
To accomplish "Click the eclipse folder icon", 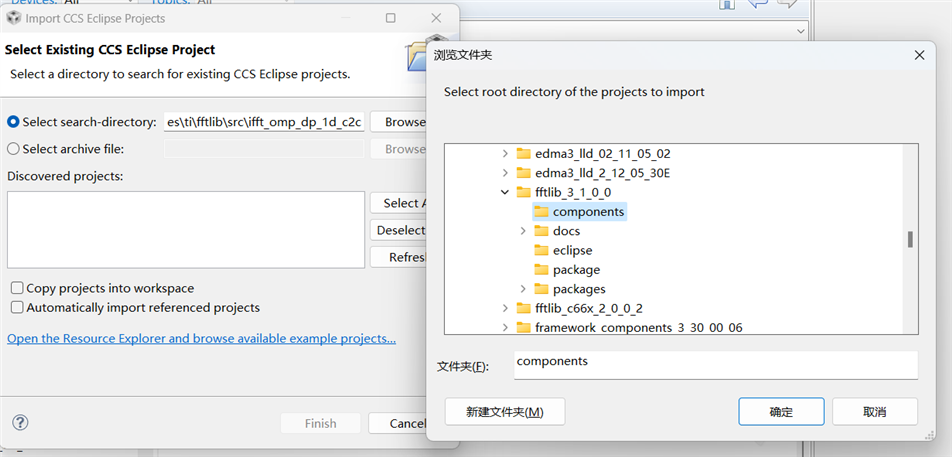I will (x=541, y=250).
